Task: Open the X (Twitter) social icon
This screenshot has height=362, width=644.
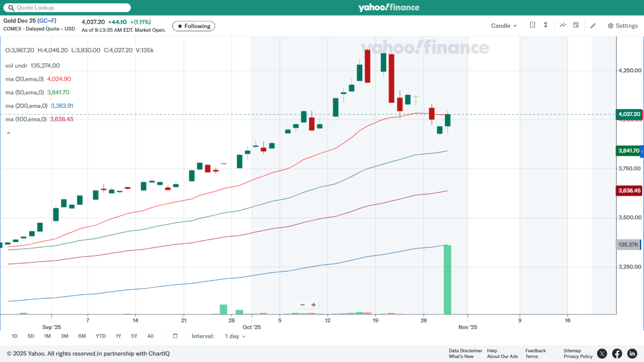Action: [602, 354]
